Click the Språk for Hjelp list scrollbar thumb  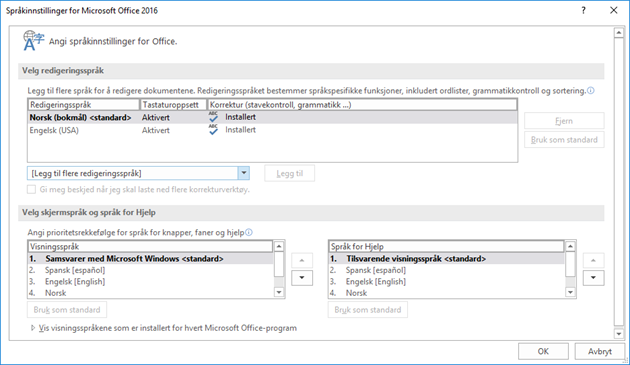click(570, 265)
